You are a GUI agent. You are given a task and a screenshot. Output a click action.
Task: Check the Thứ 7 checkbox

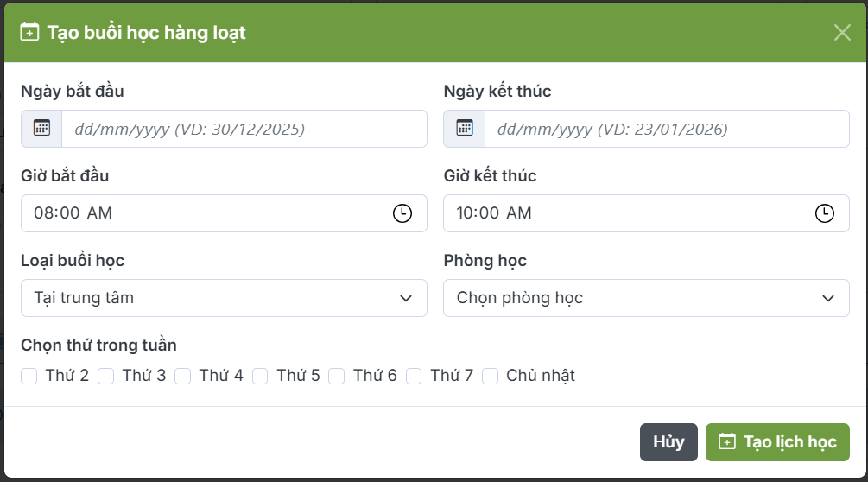coord(414,376)
